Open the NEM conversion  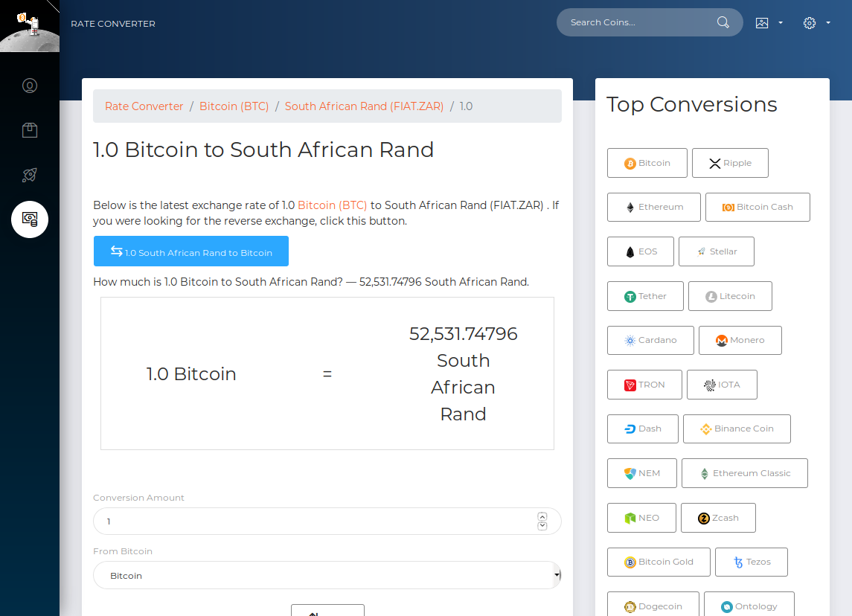[x=642, y=473]
